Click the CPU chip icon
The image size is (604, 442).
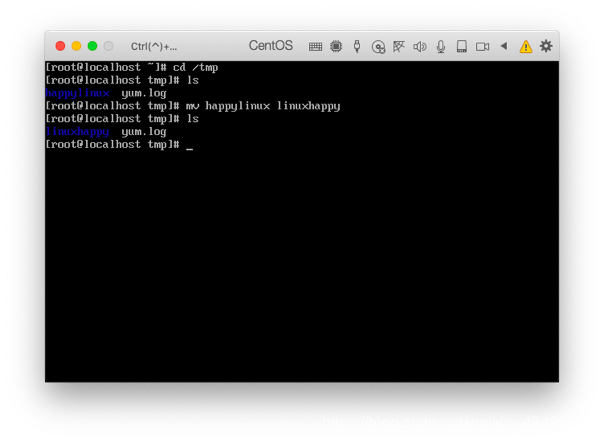click(x=336, y=46)
